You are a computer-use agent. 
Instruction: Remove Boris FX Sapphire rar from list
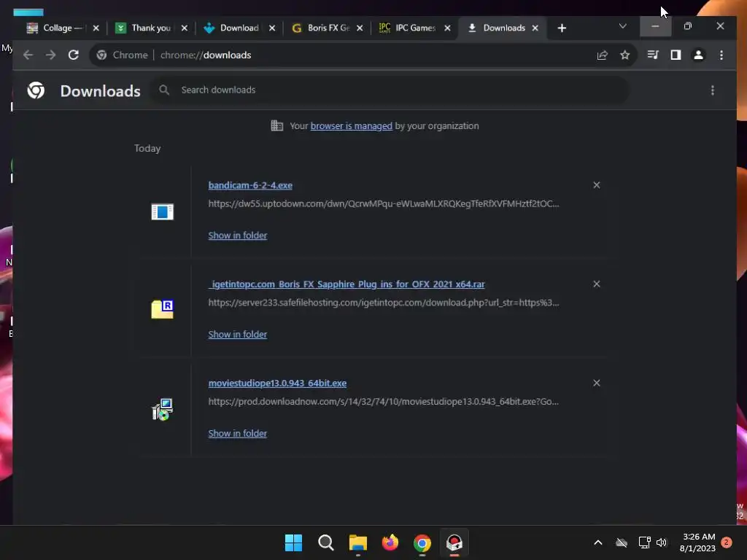597,284
